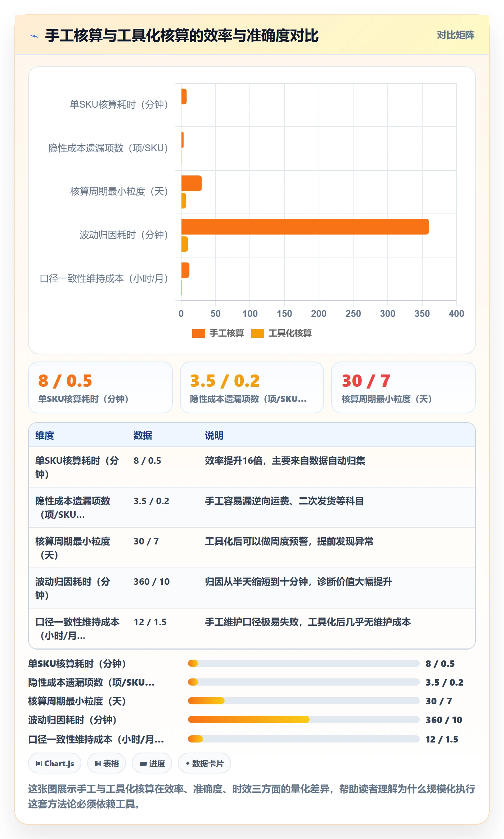Select the 表格 tag chip

(x=107, y=763)
